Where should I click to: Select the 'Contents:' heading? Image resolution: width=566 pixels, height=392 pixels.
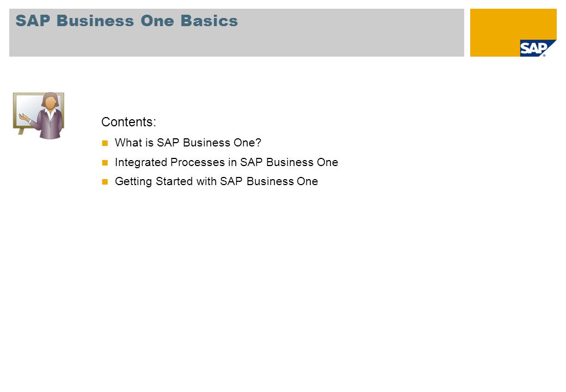[x=128, y=122]
